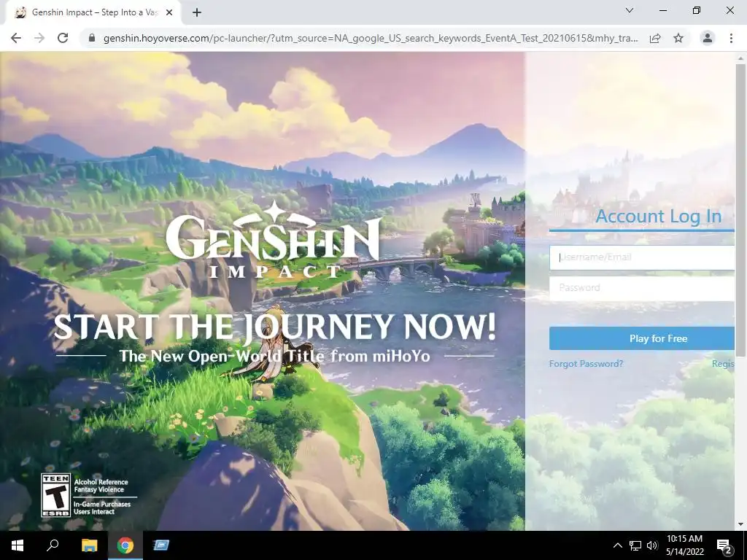View site security lock info
The image size is (747, 560).
(92, 38)
